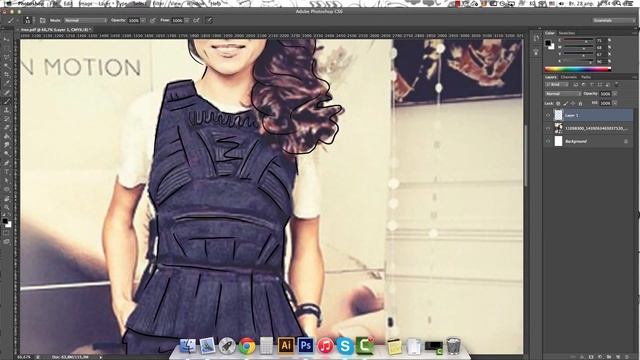Select the Eyedropper tool

click(x=7, y=84)
